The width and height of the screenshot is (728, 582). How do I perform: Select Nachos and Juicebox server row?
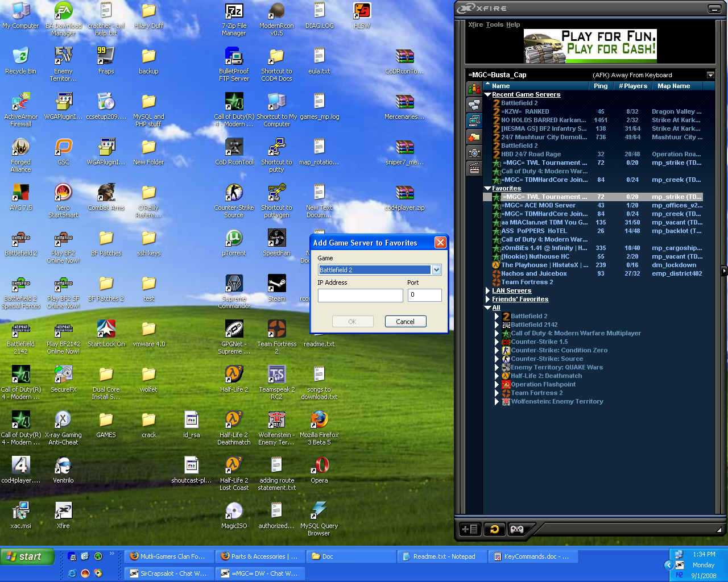click(597, 274)
